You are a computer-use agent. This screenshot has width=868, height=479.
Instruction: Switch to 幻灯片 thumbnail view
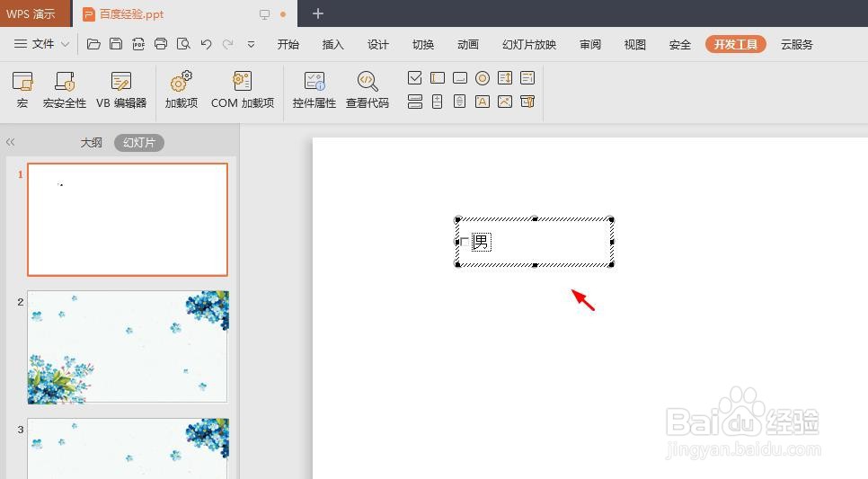click(x=139, y=142)
